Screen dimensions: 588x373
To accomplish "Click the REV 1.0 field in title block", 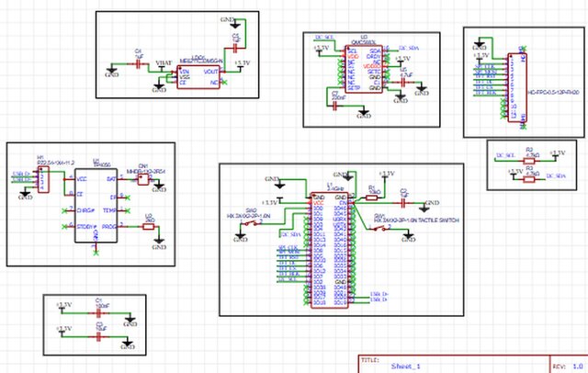I will click(x=568, y=366).
